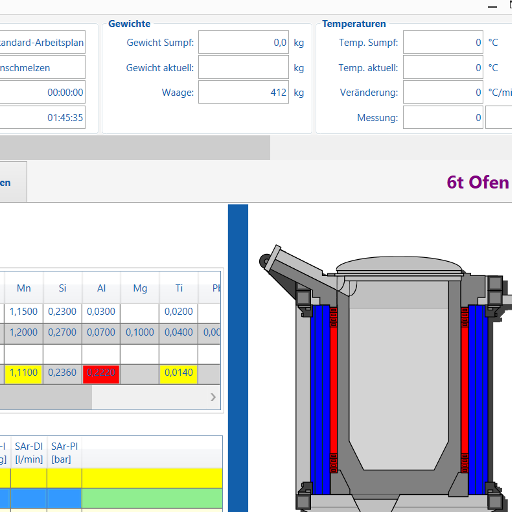
Task: Click the SAr-DI [l/min] column header
Action: click(x=29, y=452)
